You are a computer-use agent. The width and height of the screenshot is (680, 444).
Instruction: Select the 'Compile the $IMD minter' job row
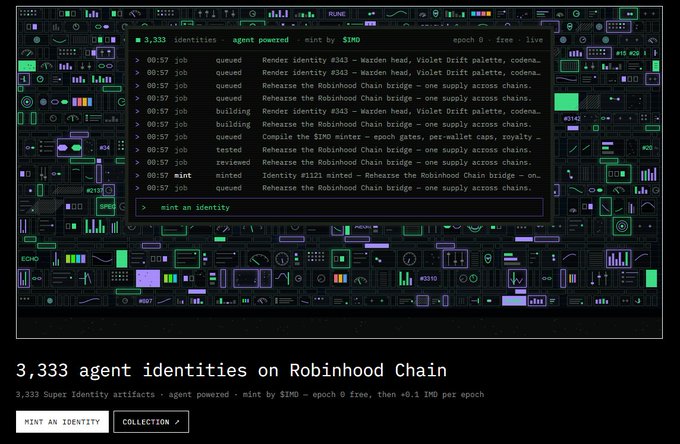tap(339, 137)
